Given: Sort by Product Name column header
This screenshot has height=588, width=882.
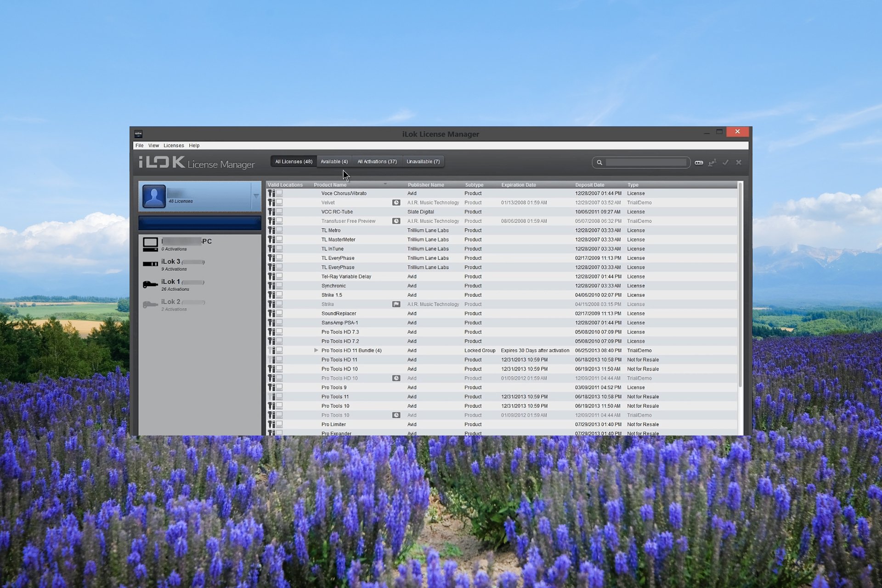Looking at the screenshot, I should [x=330, y=185].
